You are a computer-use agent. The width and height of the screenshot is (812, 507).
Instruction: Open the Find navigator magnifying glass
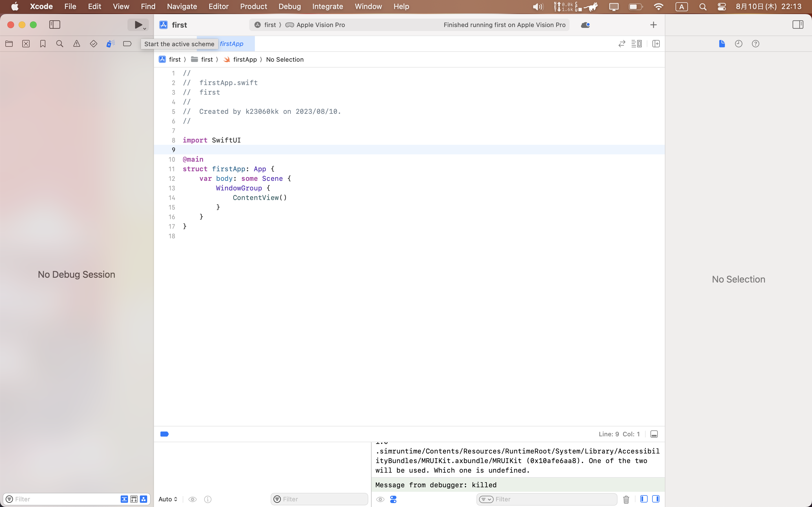pos(59,44)
